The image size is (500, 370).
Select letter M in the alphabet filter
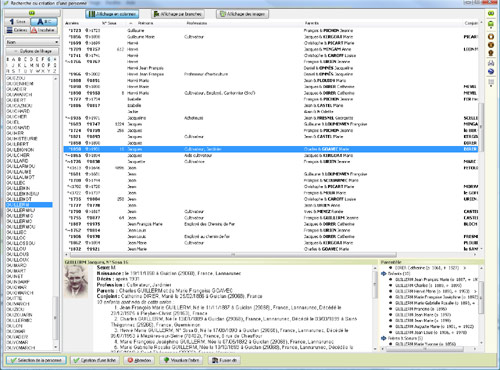[32, 65]
